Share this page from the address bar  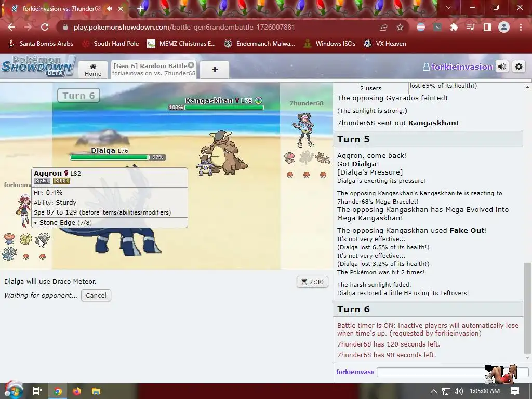click(x=383, y=27)
